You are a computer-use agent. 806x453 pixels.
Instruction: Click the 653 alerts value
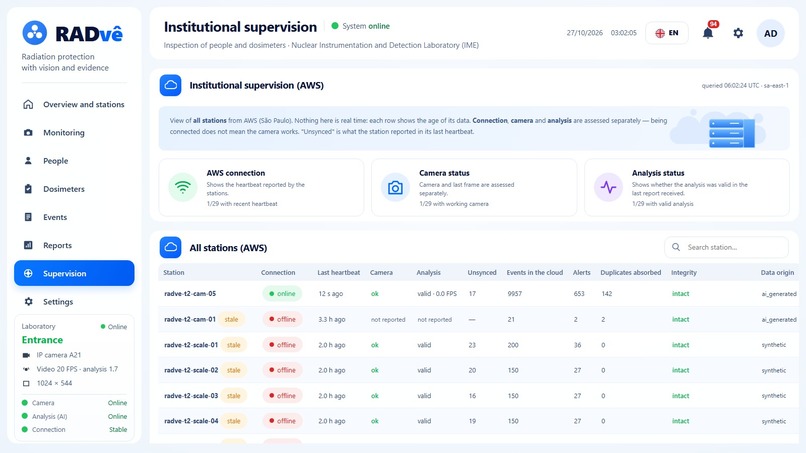(x=579, y=294)
